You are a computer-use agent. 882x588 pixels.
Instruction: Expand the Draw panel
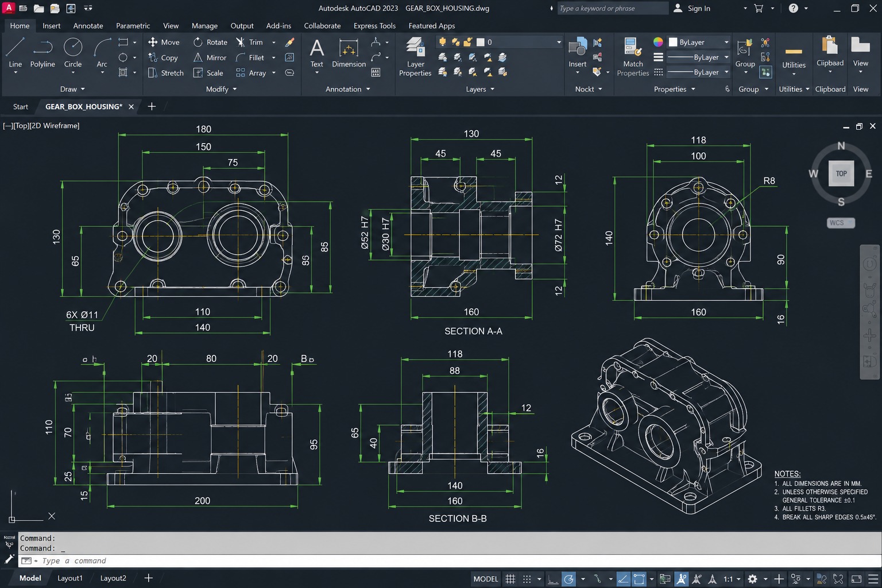(72, 89)
